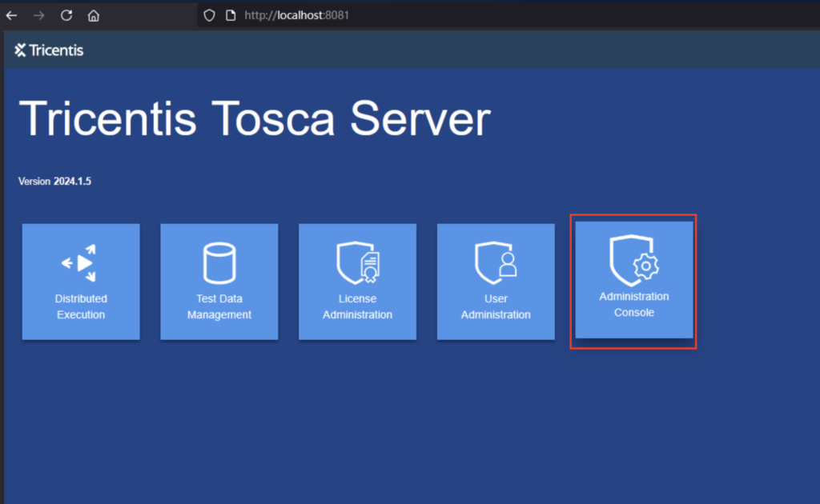Go back with browser back arrow
The height and width of the screenshot is (504, 820).
(x=11, y=16)
